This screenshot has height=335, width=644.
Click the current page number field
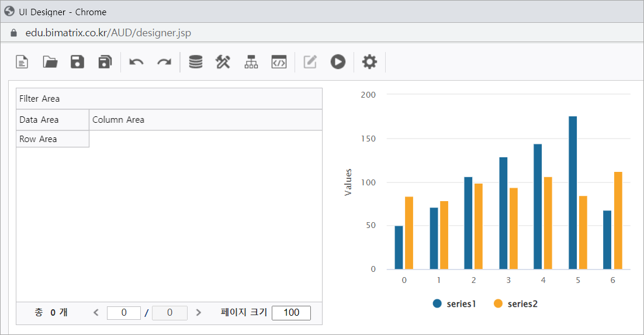(124, 313)
